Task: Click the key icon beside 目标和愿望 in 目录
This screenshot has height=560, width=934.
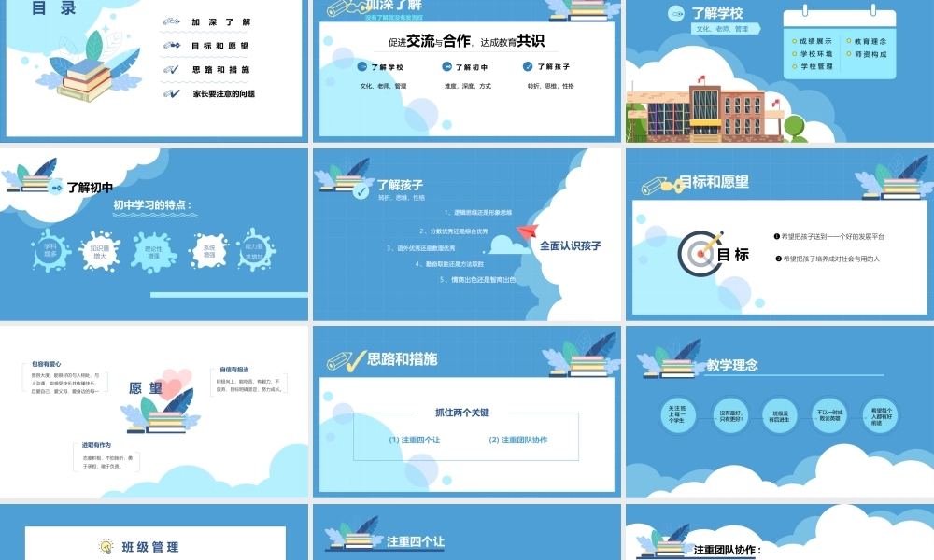Action: [172, 45]
